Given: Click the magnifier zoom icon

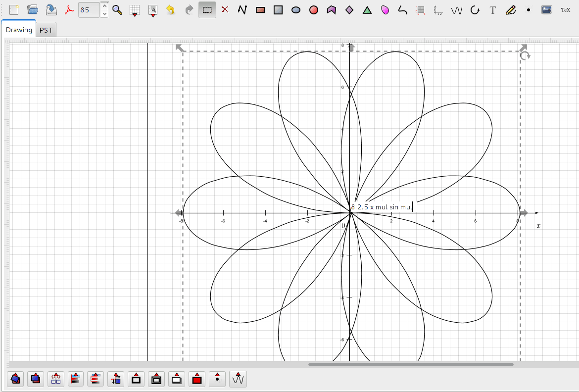Looking at the screenshot, I should click(x=117, y=10).
